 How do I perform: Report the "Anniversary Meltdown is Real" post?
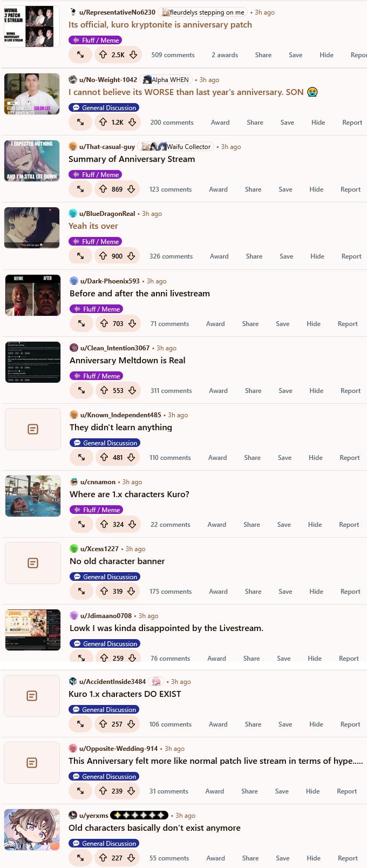point(350,391)
